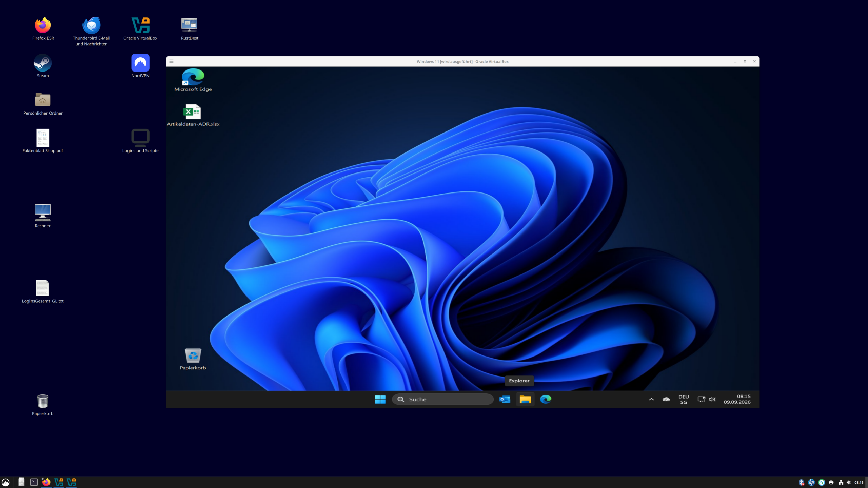
Task: Open the Windows Start menu
Action: tap(380, 399)
